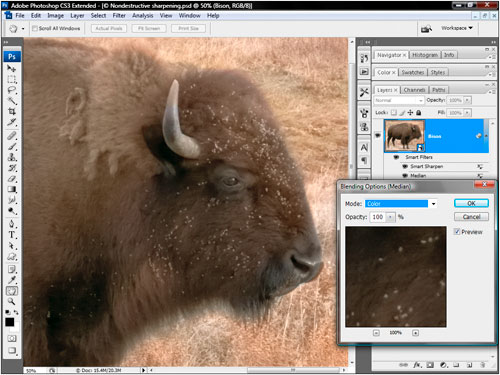500x375 pixels.
Task: Open tool preset picker arrow
Action: tap(23, 29)
